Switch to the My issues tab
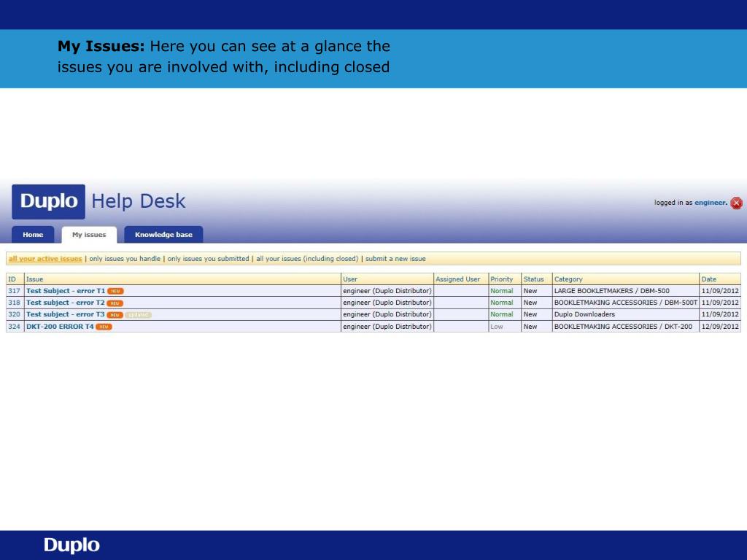This screenshot has height=560, width=747. click(x=89, y=235)
